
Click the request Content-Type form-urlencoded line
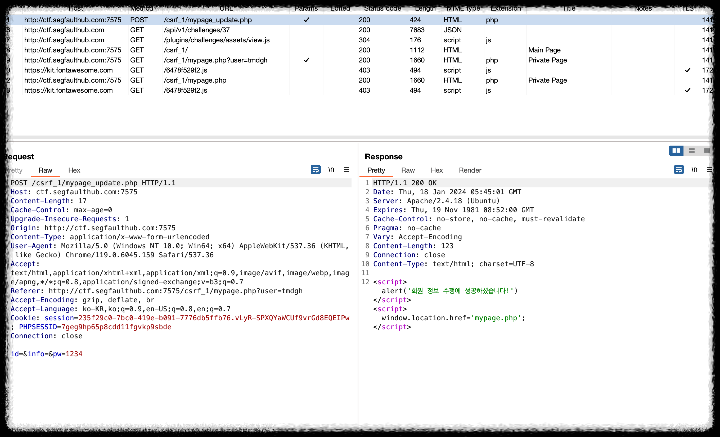[110, 237]
